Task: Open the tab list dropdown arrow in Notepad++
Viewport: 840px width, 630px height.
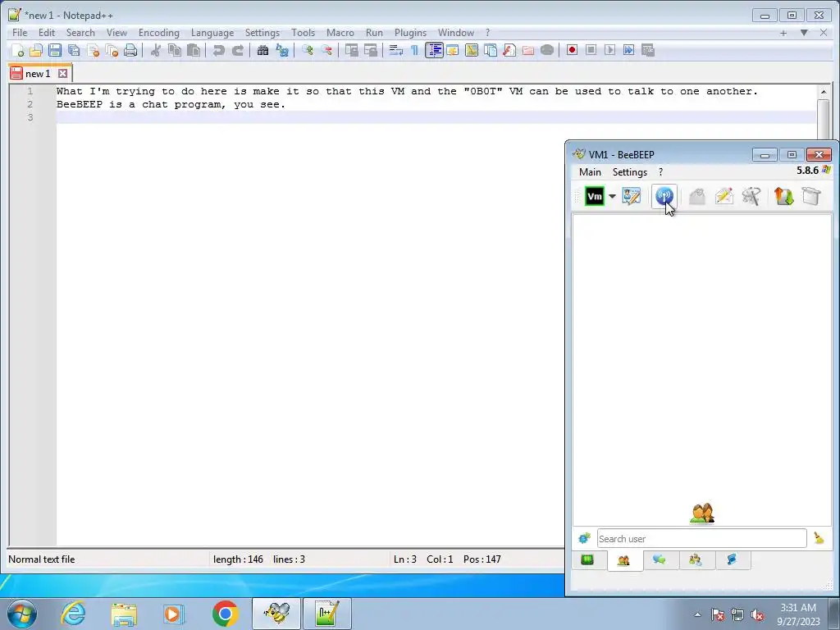Action: pos(804,33)
